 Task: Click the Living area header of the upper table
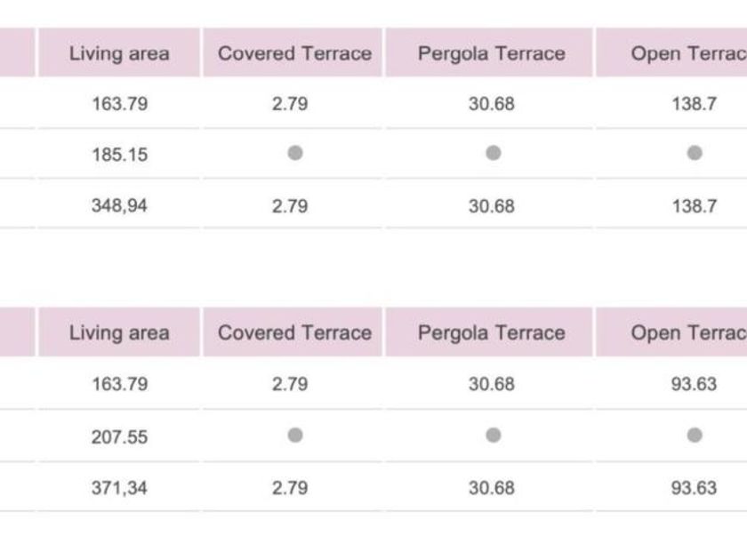point(119,53)
